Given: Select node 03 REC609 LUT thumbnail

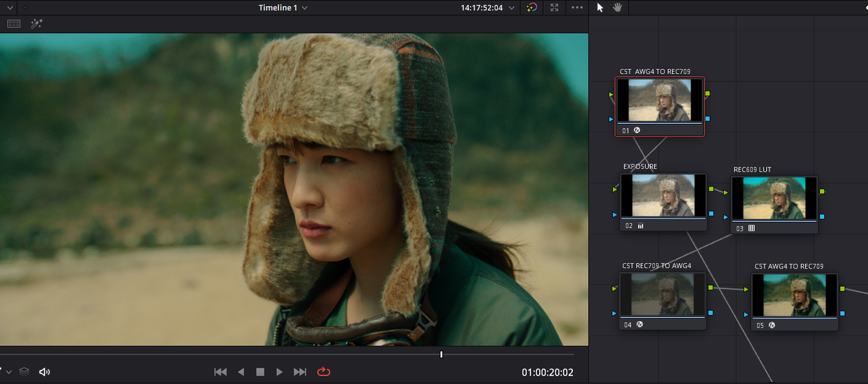Looking at the screenshot, I should pyautogui.click(x=774, y=198).
